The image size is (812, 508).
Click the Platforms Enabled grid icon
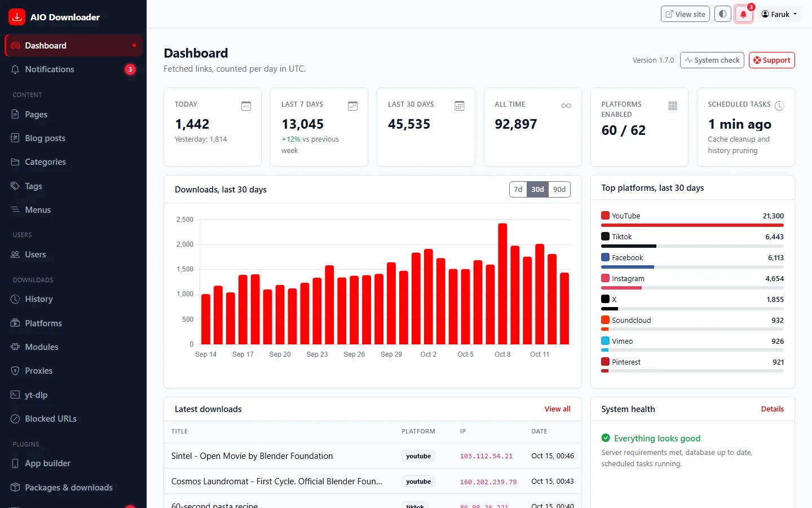click(673, 106)
